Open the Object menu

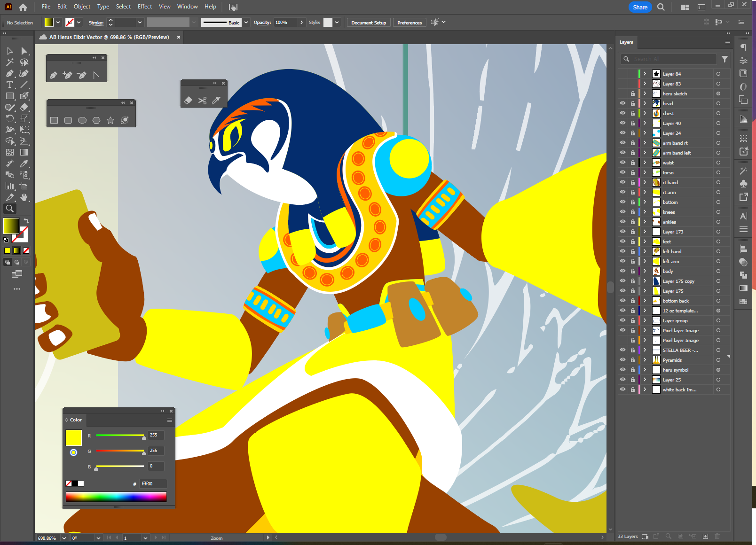click(x=82, y=7)
